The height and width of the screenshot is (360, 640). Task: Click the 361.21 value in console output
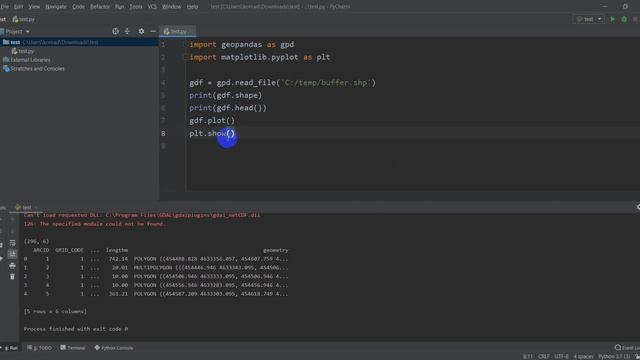(x=118, y=294)
